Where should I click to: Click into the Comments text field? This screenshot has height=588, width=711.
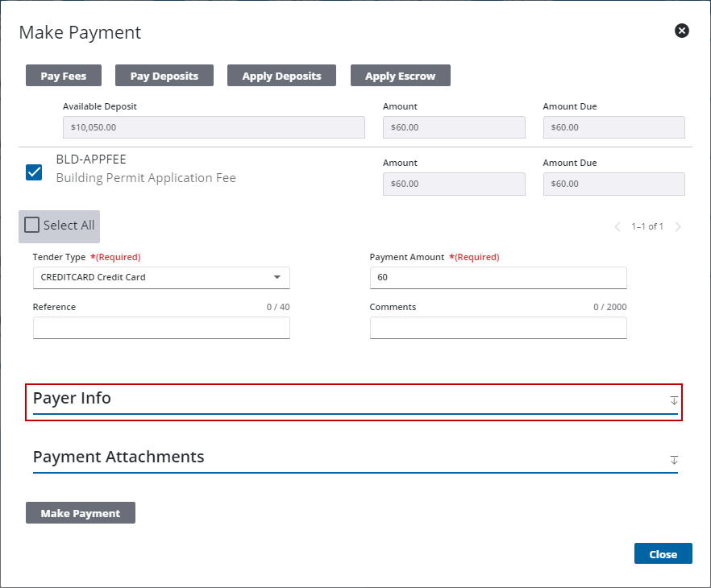click(x=497, y=327)
